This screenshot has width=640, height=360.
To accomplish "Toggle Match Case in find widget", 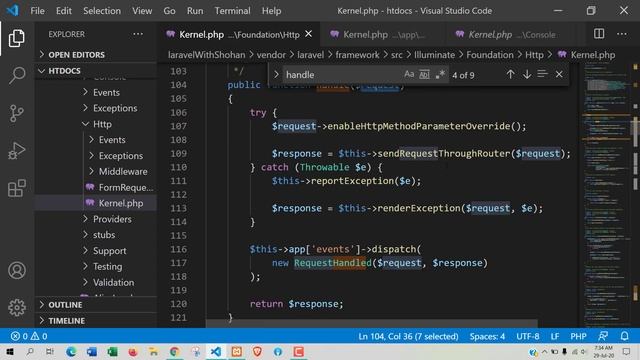I will (x=409, y=74).
